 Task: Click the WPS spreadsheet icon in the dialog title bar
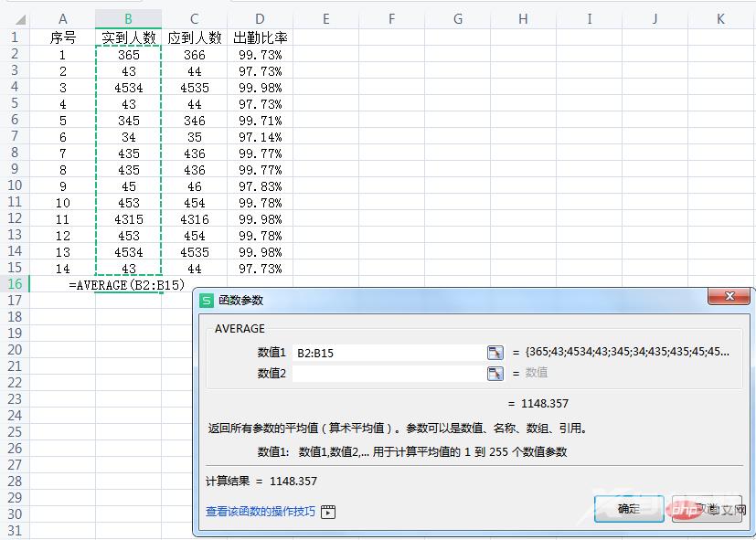(207, 300)
